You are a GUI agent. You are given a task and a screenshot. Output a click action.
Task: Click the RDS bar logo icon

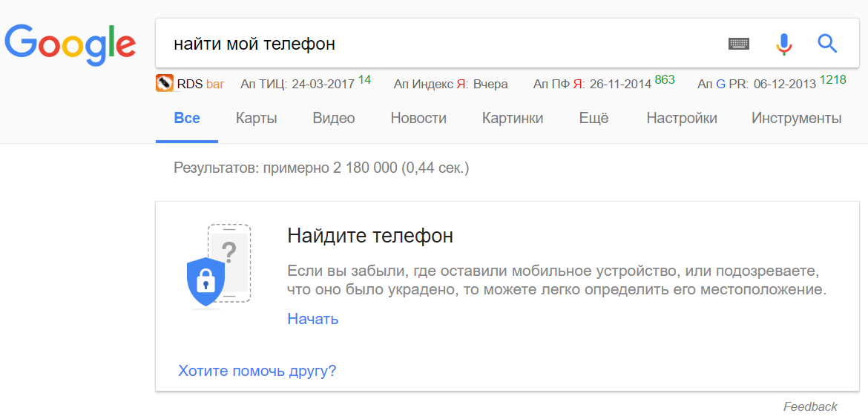pos(165,84)
